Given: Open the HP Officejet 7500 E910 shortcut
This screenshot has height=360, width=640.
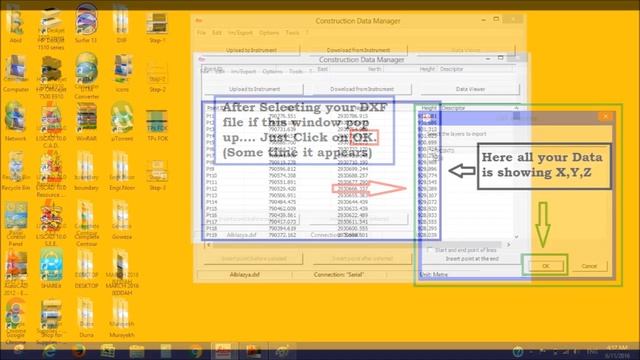Looking at the screenshot, I should click(x=51, y=77).
